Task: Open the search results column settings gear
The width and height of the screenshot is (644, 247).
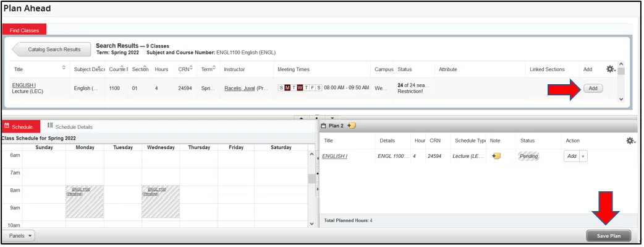Action: tap(611, 69)
